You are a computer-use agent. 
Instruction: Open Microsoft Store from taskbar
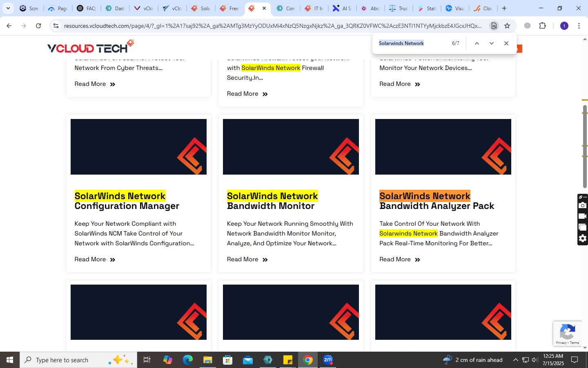click(227, 360)
